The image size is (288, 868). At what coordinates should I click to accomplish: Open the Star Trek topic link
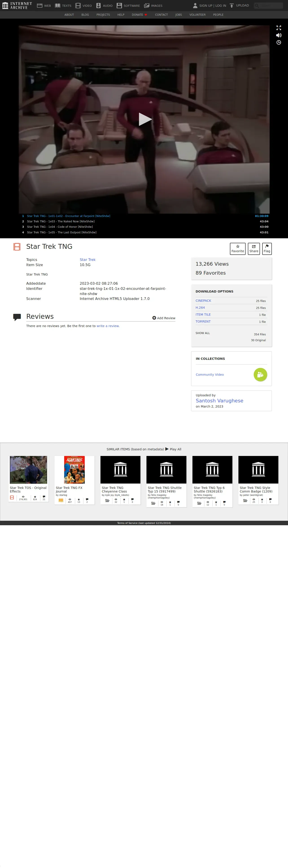click(88, 259)
